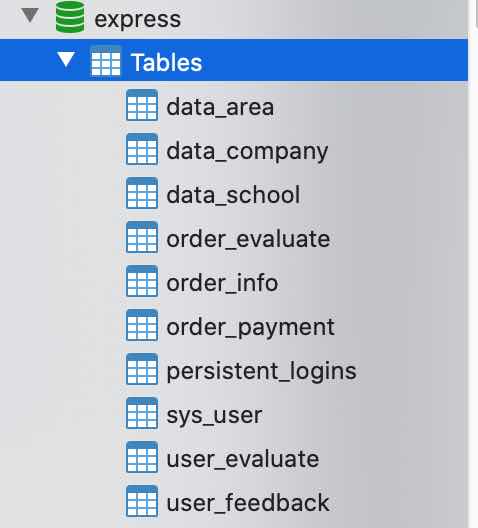478x528 pixels.
Task: Select the persistent_logins table name
Action: [x=261, y=372]
